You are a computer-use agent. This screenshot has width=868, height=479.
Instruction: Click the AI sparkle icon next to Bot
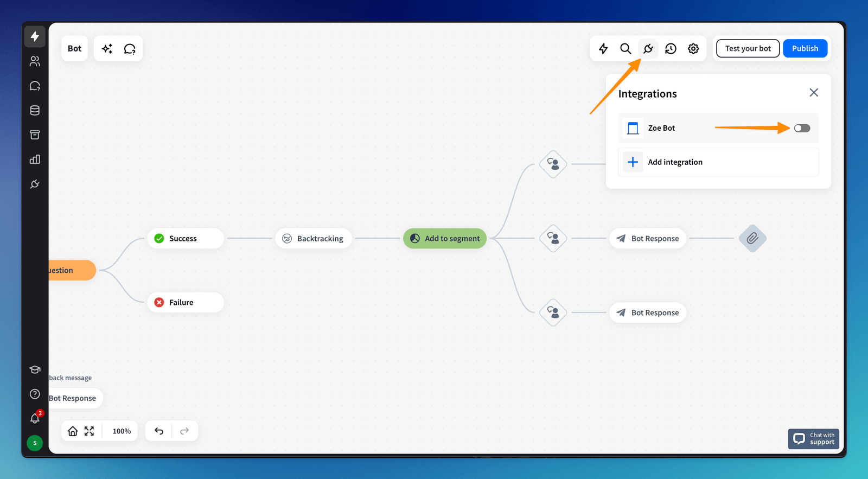pos(107,49)
